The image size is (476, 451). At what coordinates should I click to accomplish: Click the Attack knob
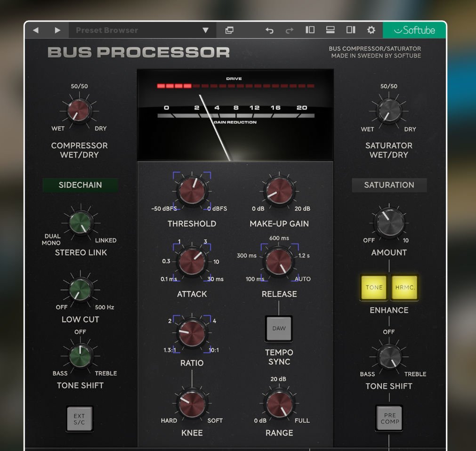(192, 261)
